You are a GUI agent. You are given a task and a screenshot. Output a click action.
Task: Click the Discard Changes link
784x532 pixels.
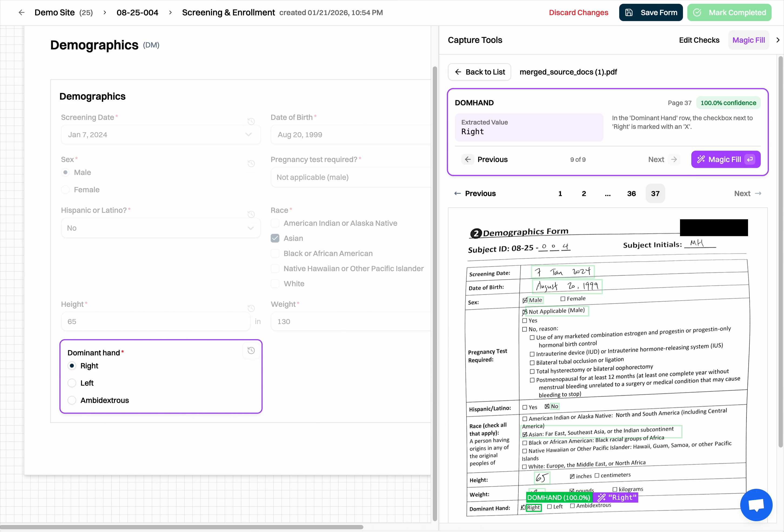point(578,12)
